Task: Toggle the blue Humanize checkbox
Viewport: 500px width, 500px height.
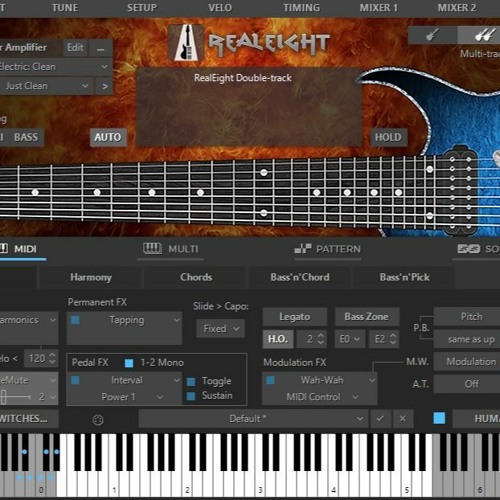Action: [439, 418]
